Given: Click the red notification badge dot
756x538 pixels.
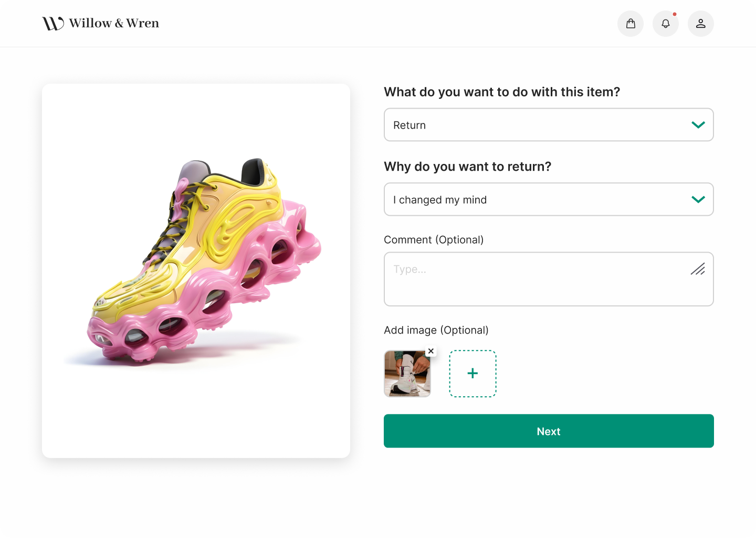Looking at the screenshot, I should point(675,14).
